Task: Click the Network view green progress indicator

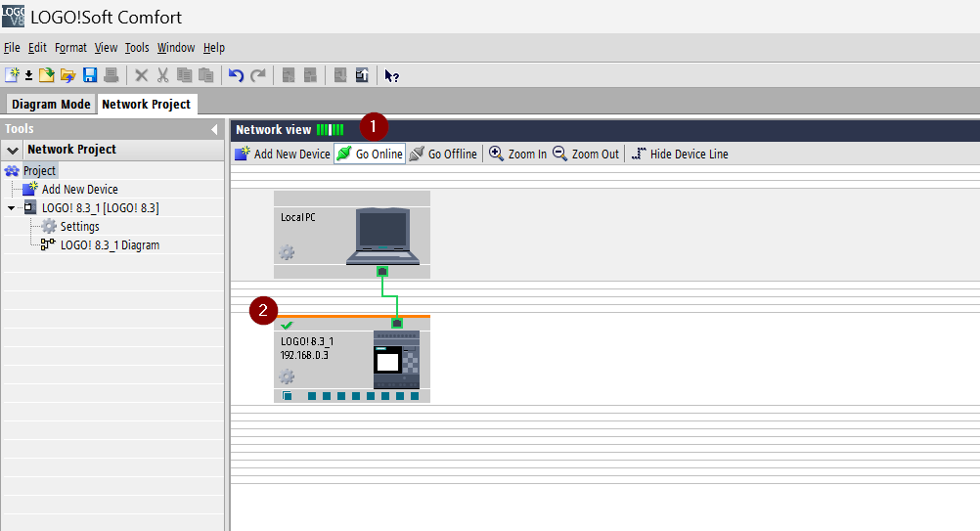Action: [330, 130]
